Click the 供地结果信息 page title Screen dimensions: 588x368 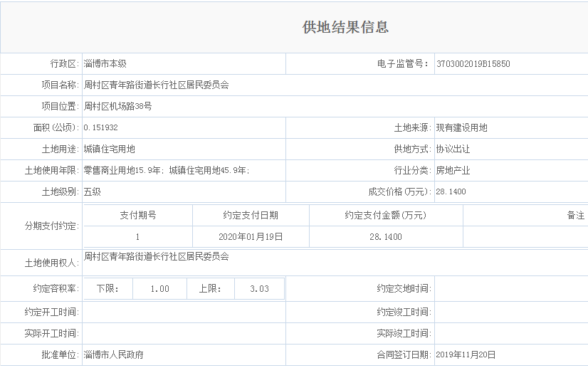[345, 28]
